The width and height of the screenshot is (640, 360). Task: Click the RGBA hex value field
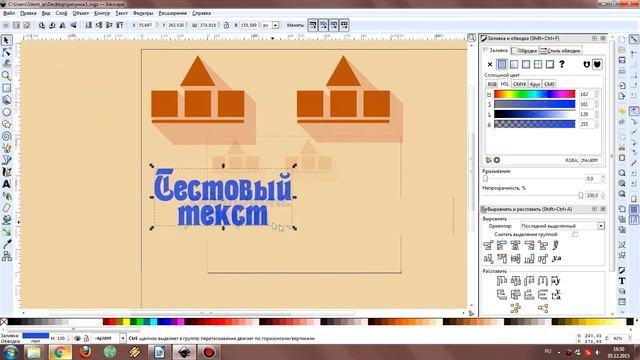point(589,160)
